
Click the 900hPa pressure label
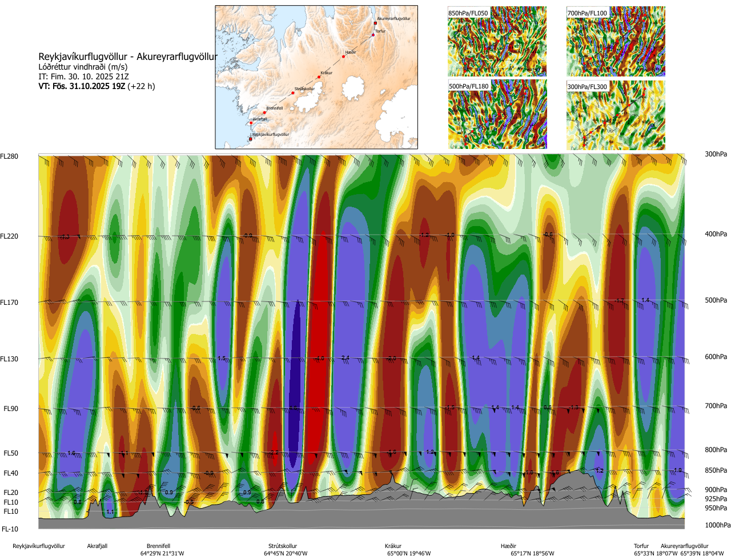pyautogui.click(x=716, y=490)
